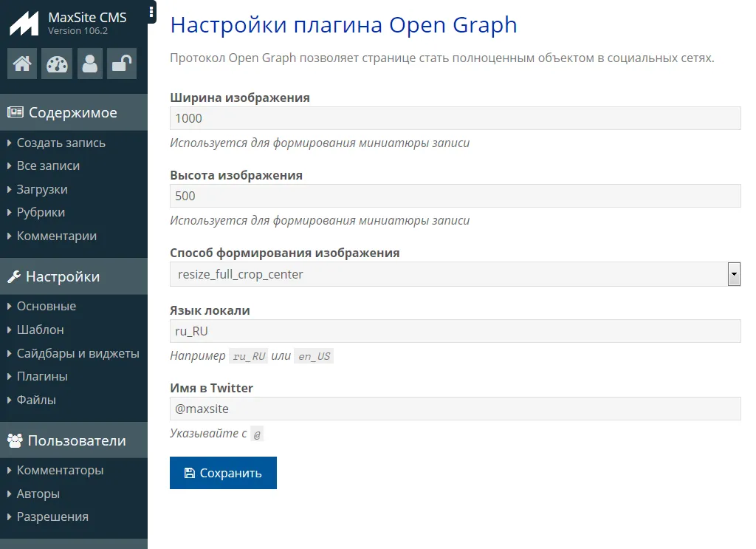Click the Высота изображения input field
The image size is (756, 549).
coord(455,196)
